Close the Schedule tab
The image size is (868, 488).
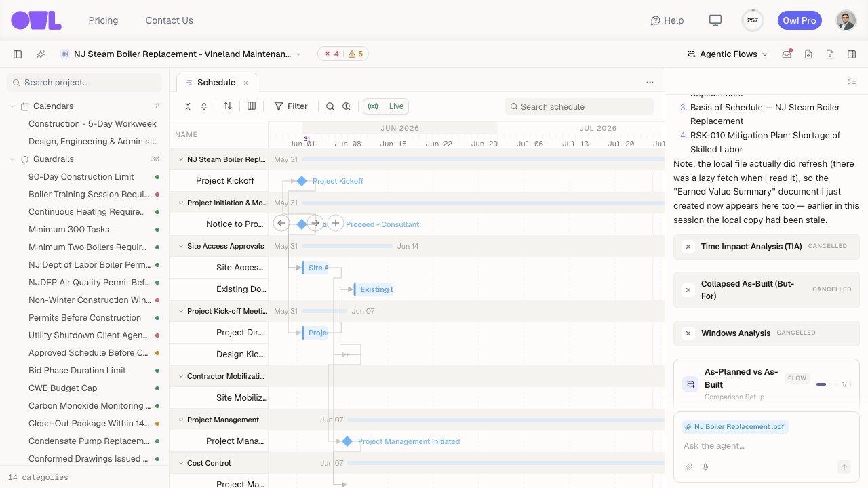point(246,83)
